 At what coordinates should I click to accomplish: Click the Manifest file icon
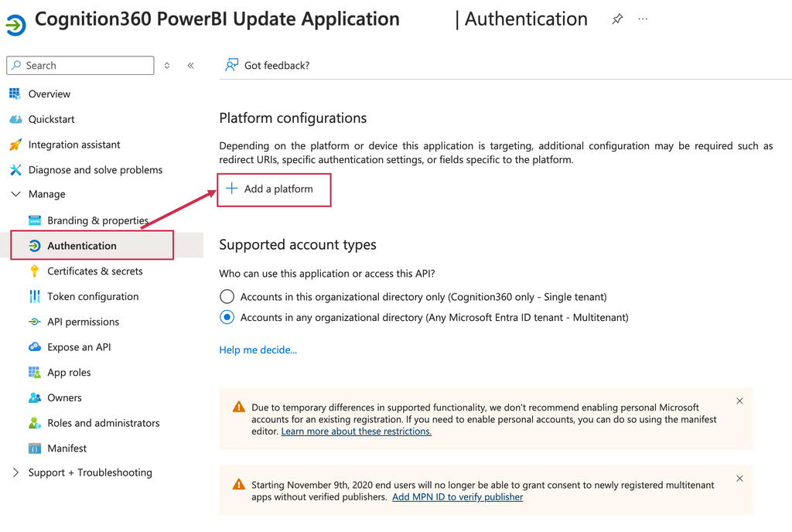tap(34, 448)
